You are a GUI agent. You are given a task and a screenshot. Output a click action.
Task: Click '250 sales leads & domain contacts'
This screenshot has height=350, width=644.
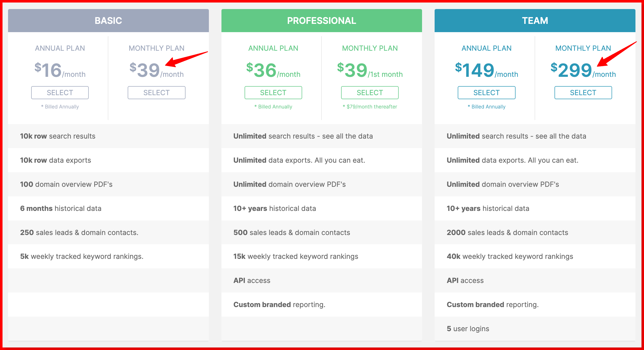(108, 232)
